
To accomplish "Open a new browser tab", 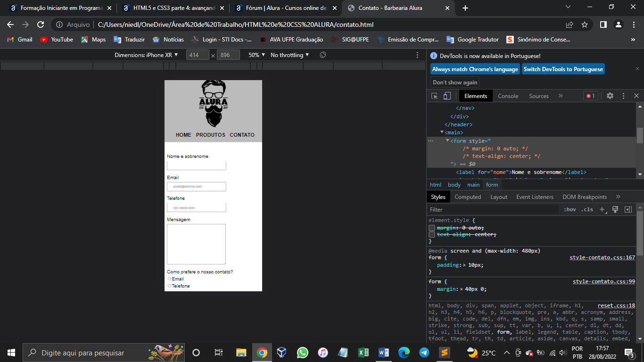I will point(465,8).
